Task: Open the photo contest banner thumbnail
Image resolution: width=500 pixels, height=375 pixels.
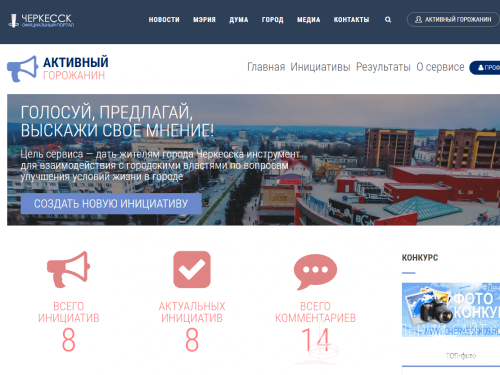Action: tap(451, 310)
